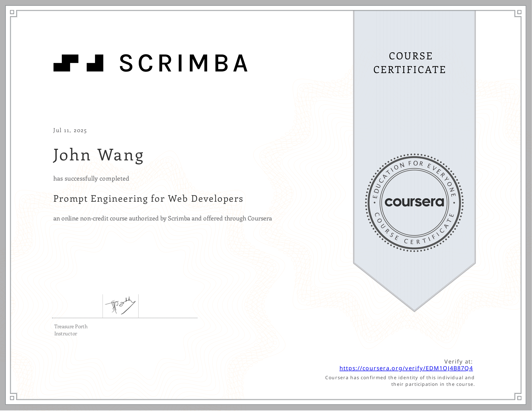Select the date Jul 11, 2025
This screenshot has height=411, width=532.
pyautogui.click(x=70, y=130)
